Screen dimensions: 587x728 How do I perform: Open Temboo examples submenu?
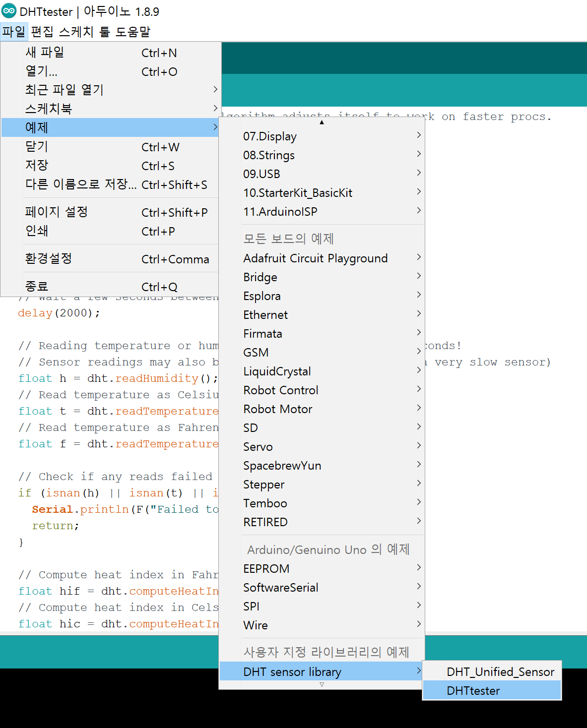click(322, 503)
